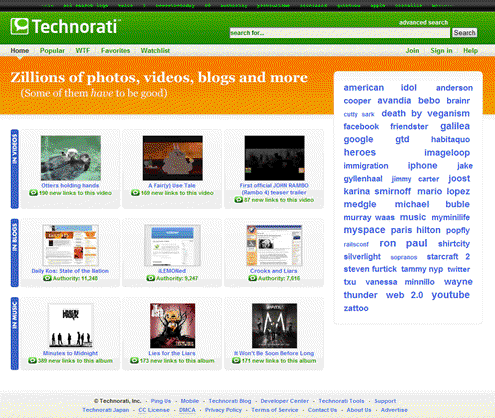495x418 pixels.
Task: Click the Terms of Service footer link
Action: pos(275,410)
